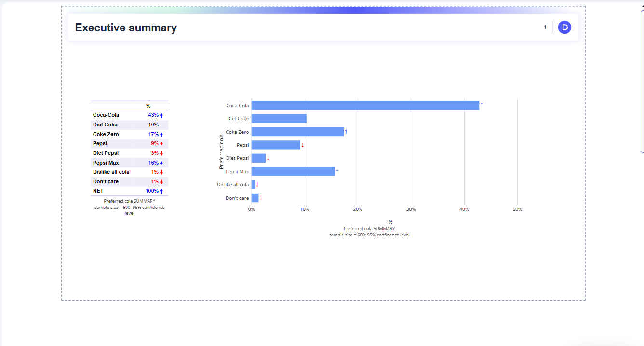The width and height of the screenshot is (644, 346).
Task: Click the % column header in table
Action: (148, 106)
